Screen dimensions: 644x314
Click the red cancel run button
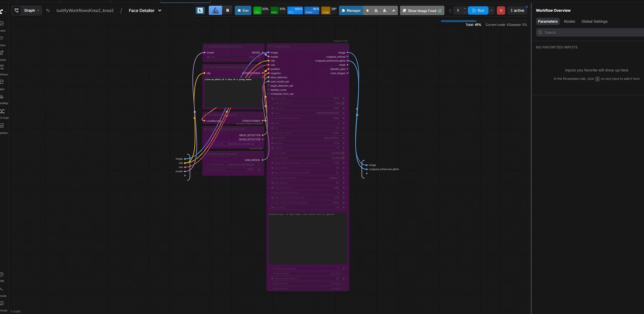(x=501, y=10)
